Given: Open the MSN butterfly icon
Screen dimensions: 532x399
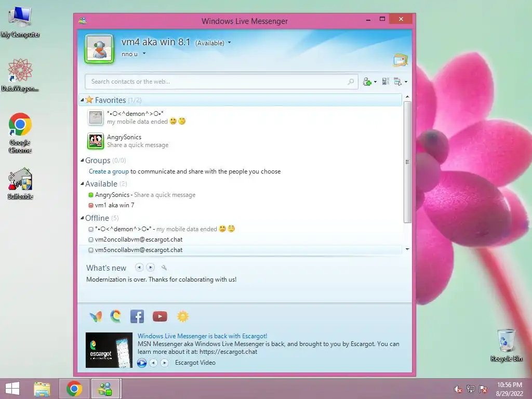Looking at the screenshot, I should 96,316.
